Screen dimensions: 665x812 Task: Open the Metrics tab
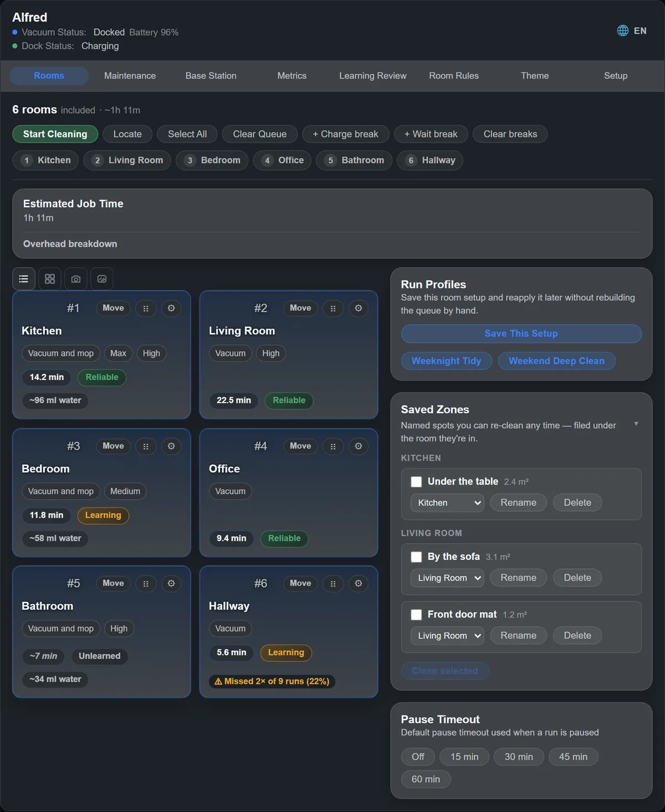tap(292, 76)
